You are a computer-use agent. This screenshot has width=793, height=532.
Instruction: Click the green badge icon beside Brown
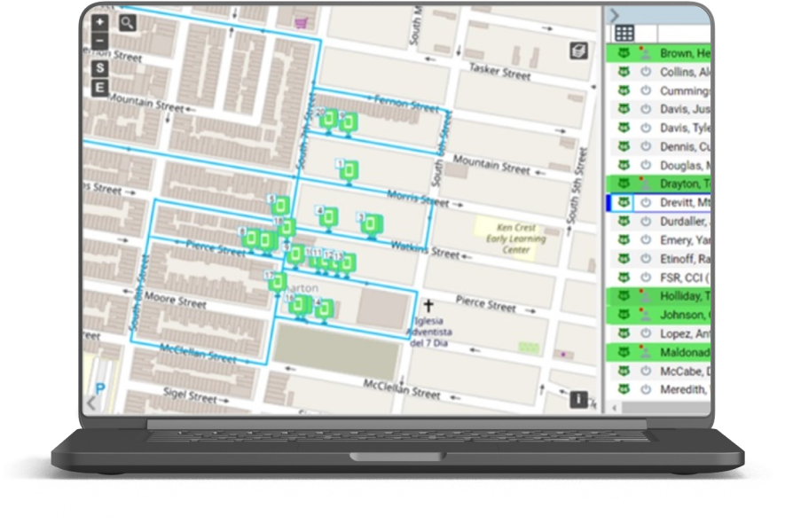tap(623, 54)
